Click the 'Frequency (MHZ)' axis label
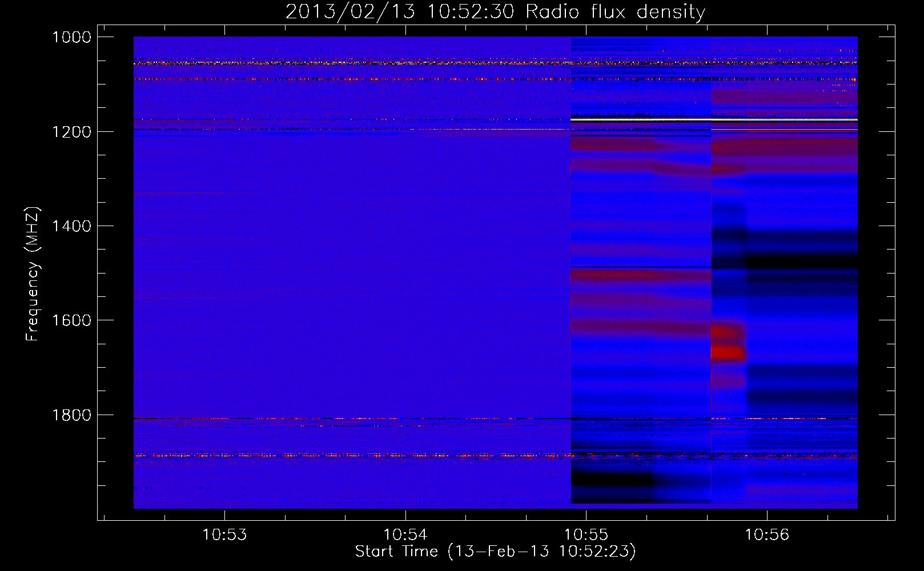 click(33, 274)
